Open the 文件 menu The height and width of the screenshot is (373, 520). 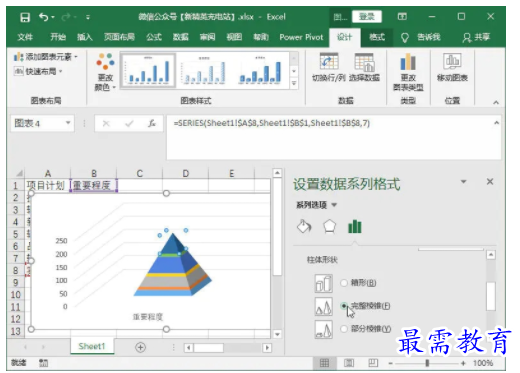[25, 37]
